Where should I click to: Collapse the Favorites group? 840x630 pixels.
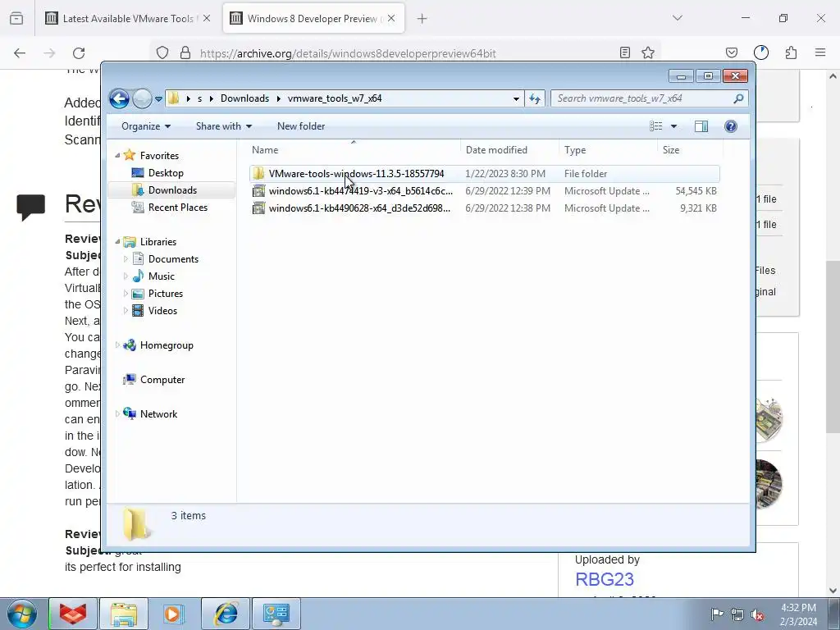click(117, 155)
